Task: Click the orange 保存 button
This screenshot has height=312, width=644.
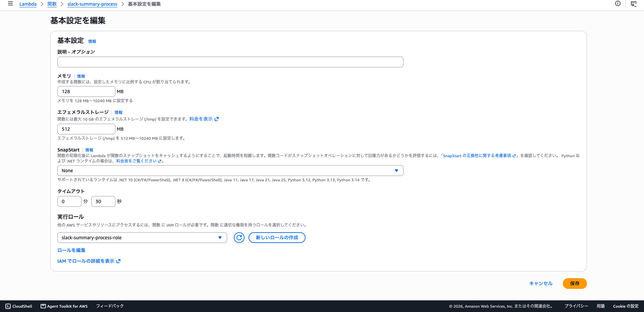Action: [575, 284]
